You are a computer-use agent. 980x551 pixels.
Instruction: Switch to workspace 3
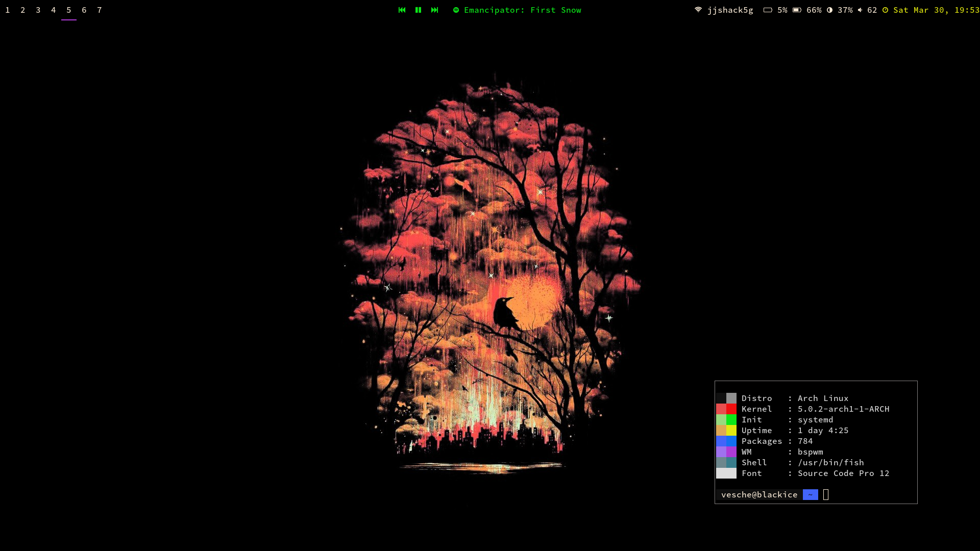(x=38, y=10)
